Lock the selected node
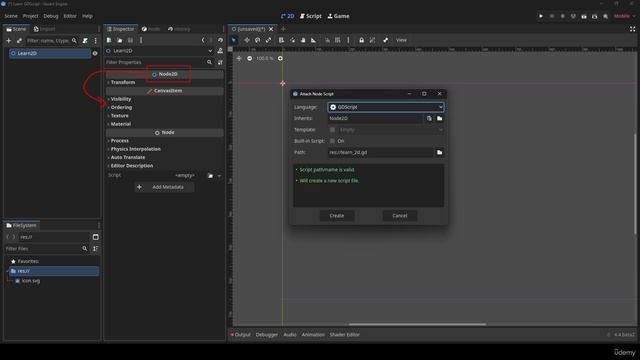 (x=361, y=40)
